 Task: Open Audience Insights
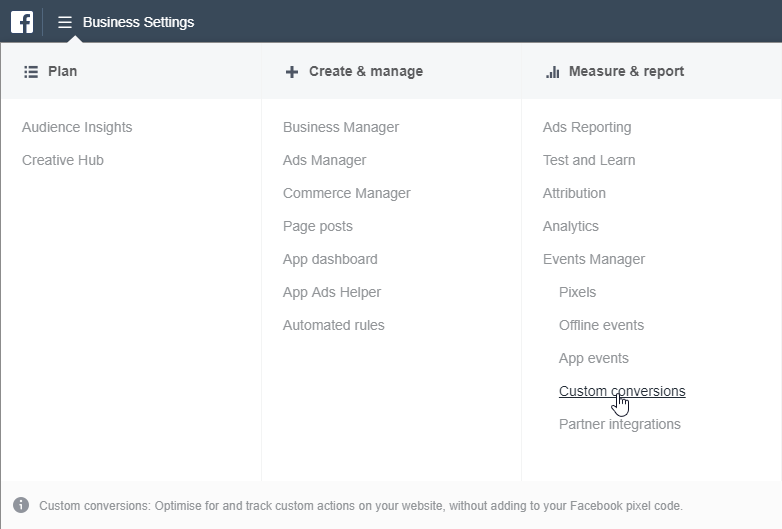77,127
